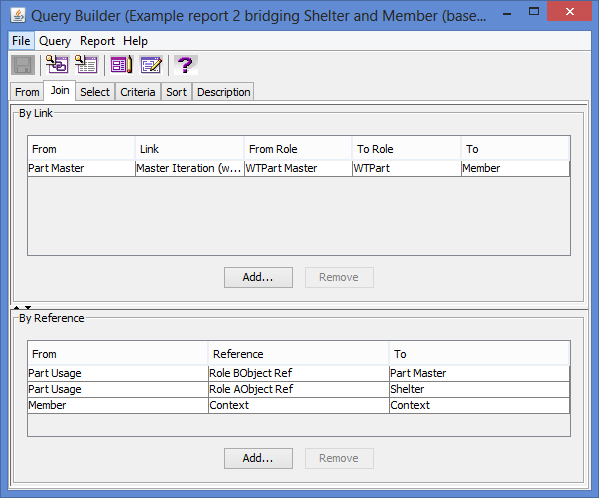Click the up arrow on the pane divider
The height and width of the screenshot is (498, 599).
[16, 307]
